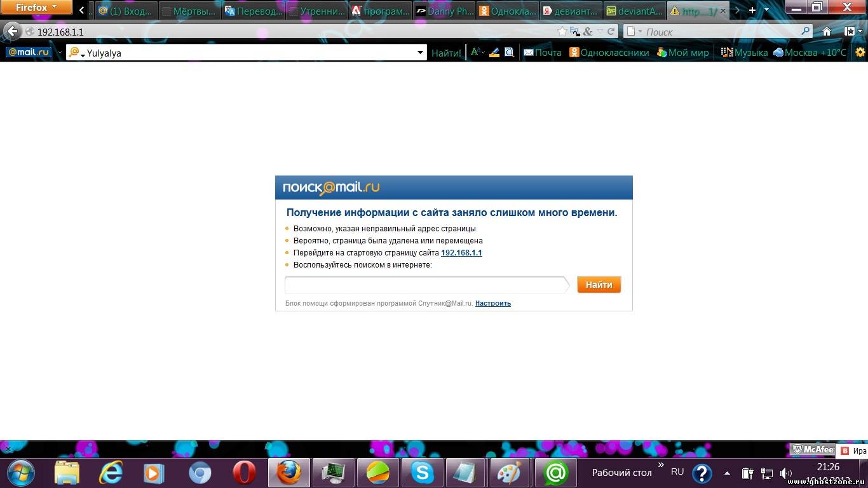Click the 'Найти!' toolbar button
The image size is (868, 488).
[446, 53]
